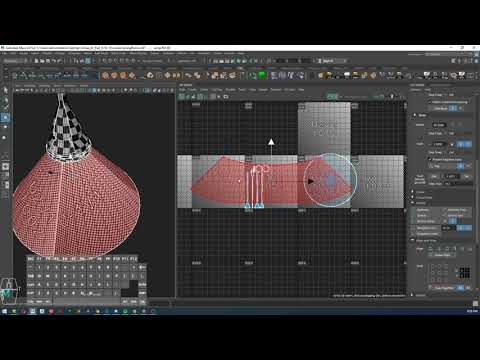The height and width of the screenshot is (360, 480).
Task: Open the viewport Shading panel menu
Action: 29,86
